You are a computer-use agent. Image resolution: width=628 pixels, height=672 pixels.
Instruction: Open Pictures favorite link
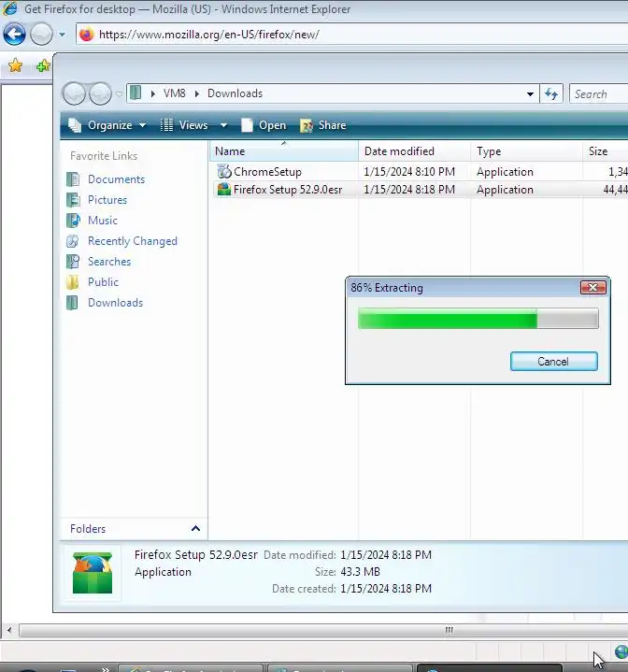[107, 200]
